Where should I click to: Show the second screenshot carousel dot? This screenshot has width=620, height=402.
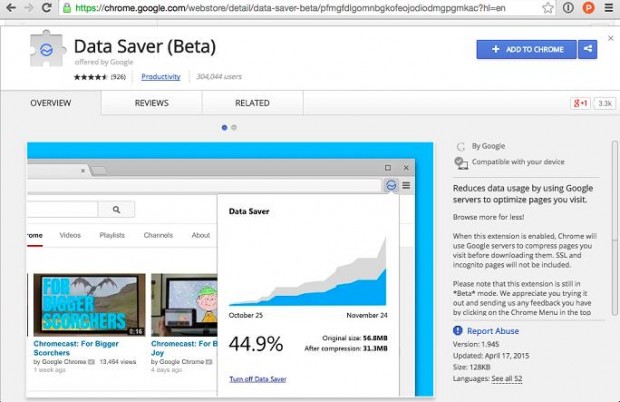point(234,127)
